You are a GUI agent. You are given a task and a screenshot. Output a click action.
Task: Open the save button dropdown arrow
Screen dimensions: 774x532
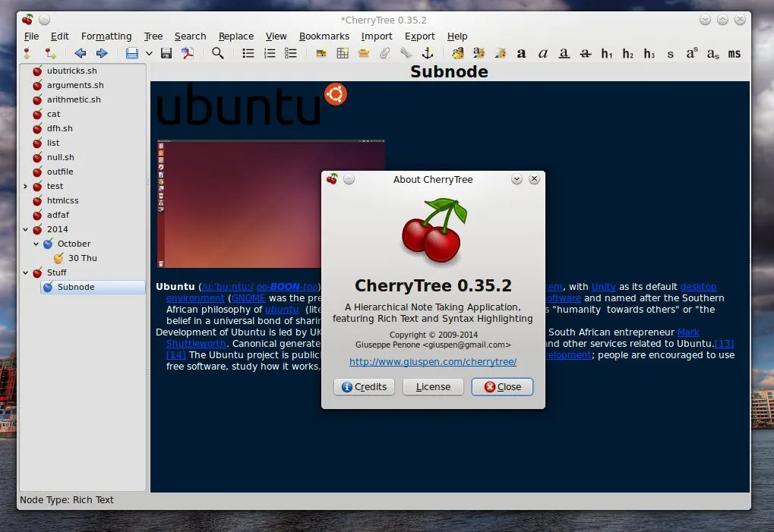149,53
